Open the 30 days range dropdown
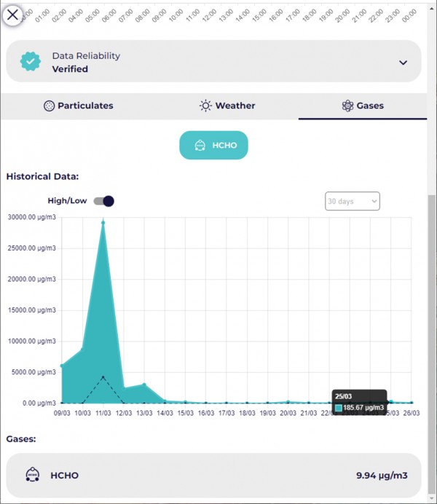The height and width of the screenshot is (504, 437). pyautogui.click(x=352, y=201)
